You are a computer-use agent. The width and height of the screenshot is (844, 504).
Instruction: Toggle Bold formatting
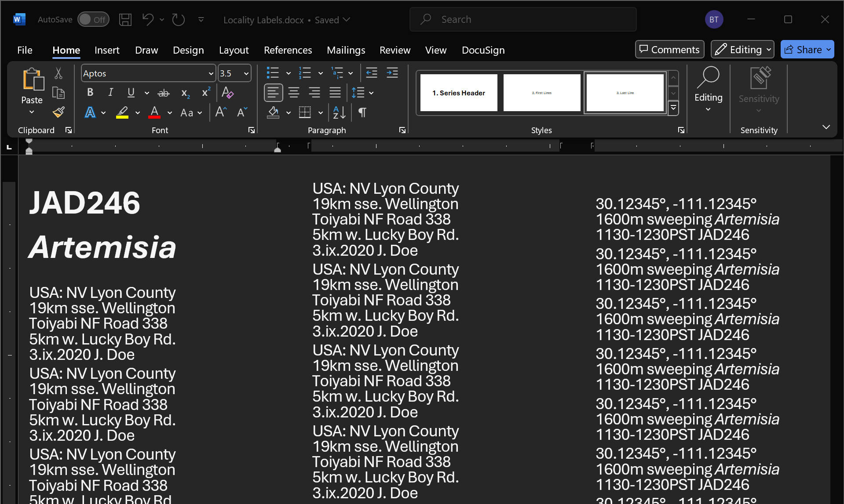click(90, 92)
